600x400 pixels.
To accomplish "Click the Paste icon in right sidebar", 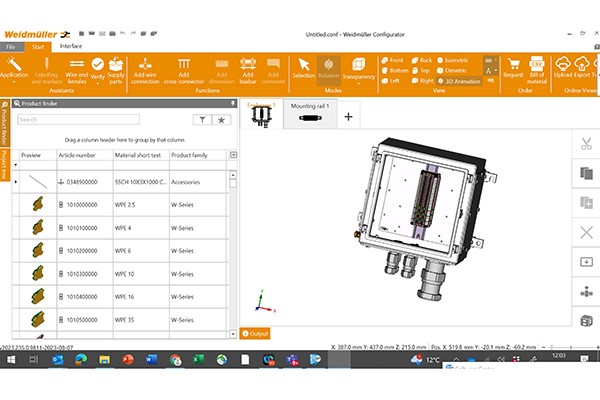I will pyautogui.click(x=586, y=202).
